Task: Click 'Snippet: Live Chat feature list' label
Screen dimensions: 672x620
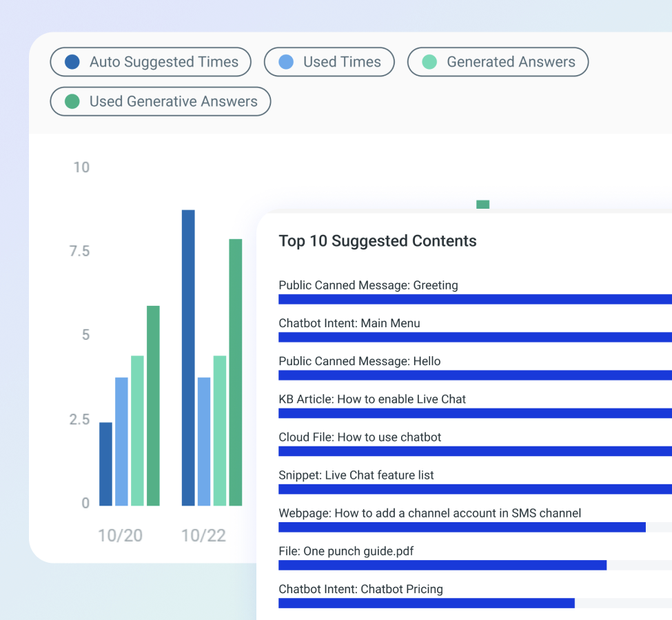Action: coord(356,475)
